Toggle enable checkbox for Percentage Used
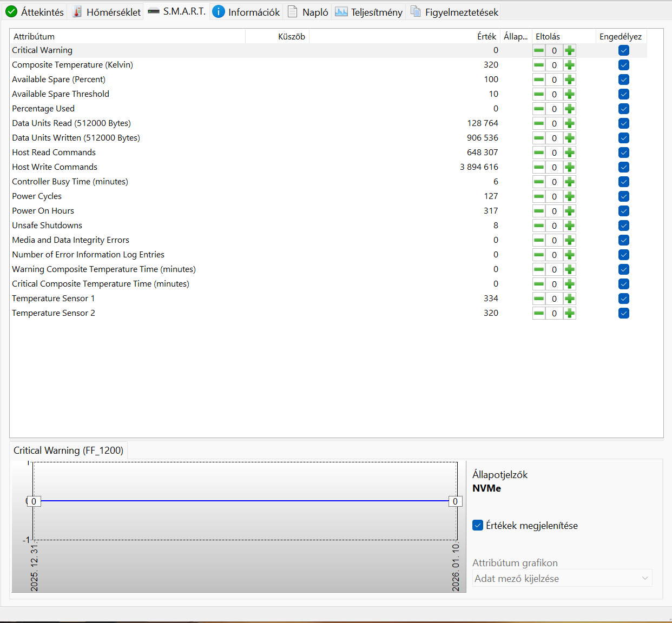The image size is (672, 623). [624, 109]
